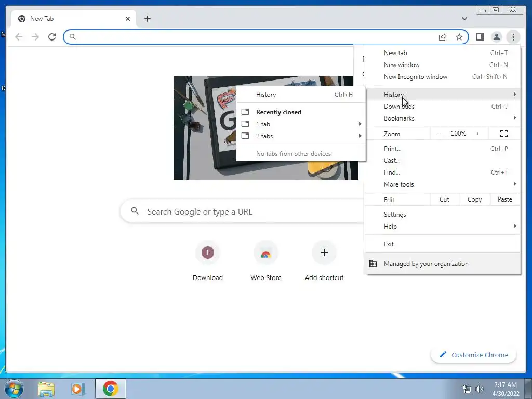Click the Download shortcut tile
The height and width of the screenshot is (399, 532).
click(208, 261)
